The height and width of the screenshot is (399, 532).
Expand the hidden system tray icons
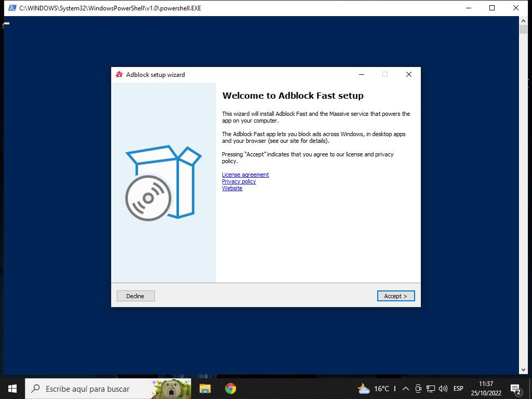405,389
